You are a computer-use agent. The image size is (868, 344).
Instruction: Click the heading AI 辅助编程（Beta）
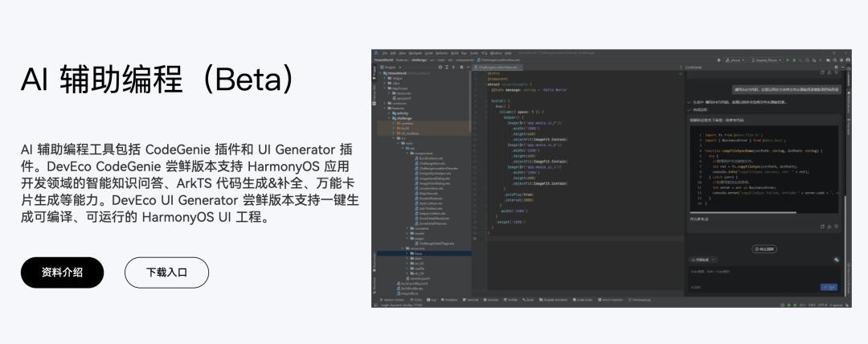pyautogui.click(x=158, y=80)
